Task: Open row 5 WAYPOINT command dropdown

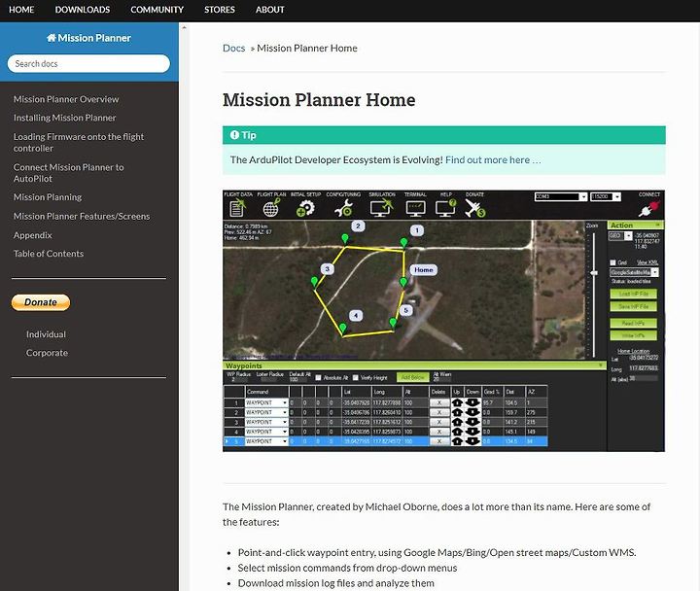Action: pos(266,441)
